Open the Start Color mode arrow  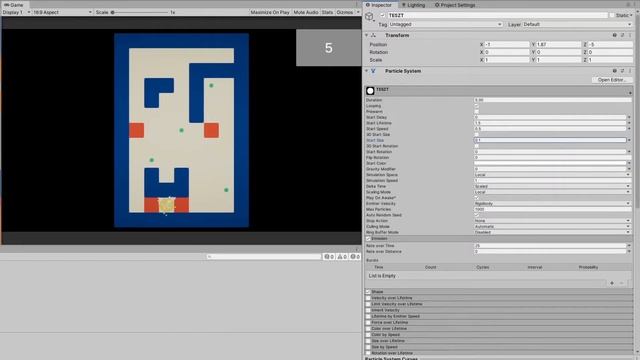click(x=629, y=163)
